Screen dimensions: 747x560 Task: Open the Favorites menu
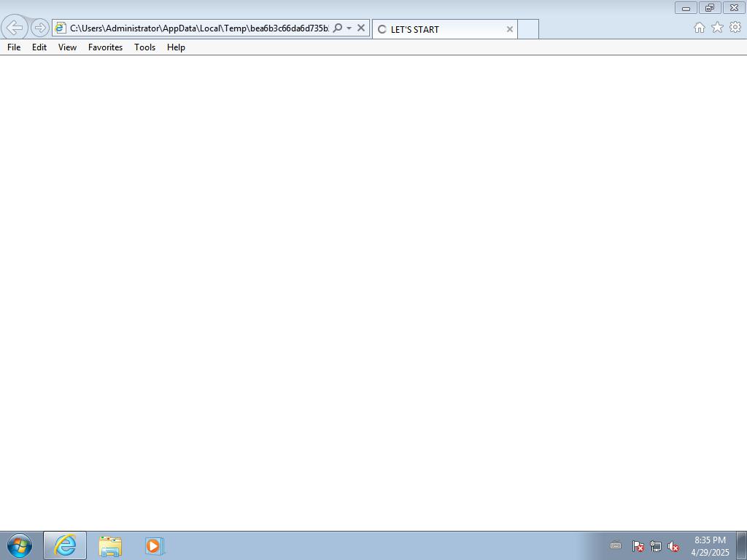click(105, 47)
